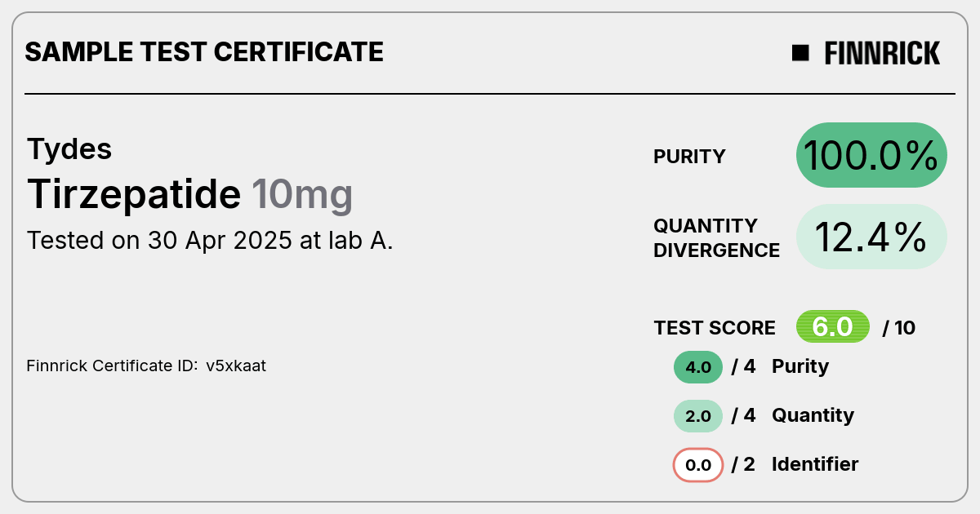Click the Tirzepatide product name

pyautogui.click(x=134, y=194)
